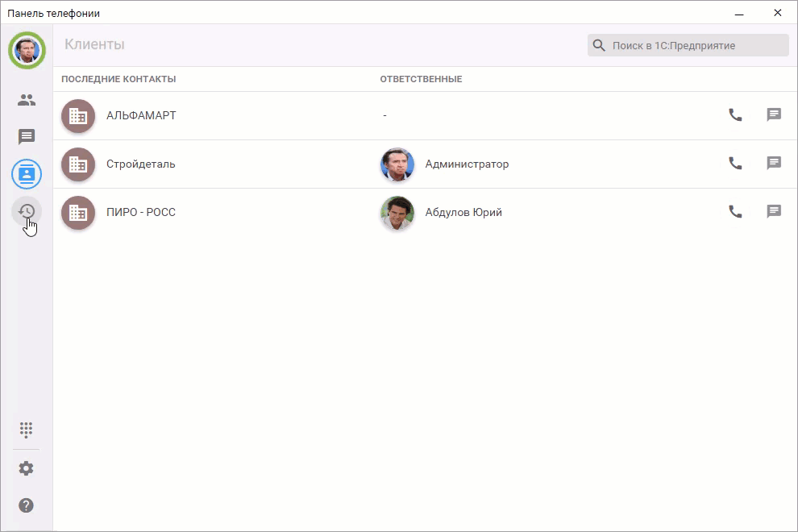Select the clients address book icon
This screenshot has height=532, width=798.
point(27,174)
